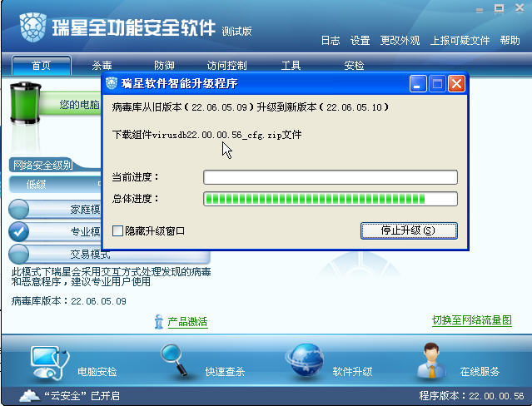The height and width of the screenshot is (406, 532).
Task: Click the 快速查杀 label
Action: [225, 372]
